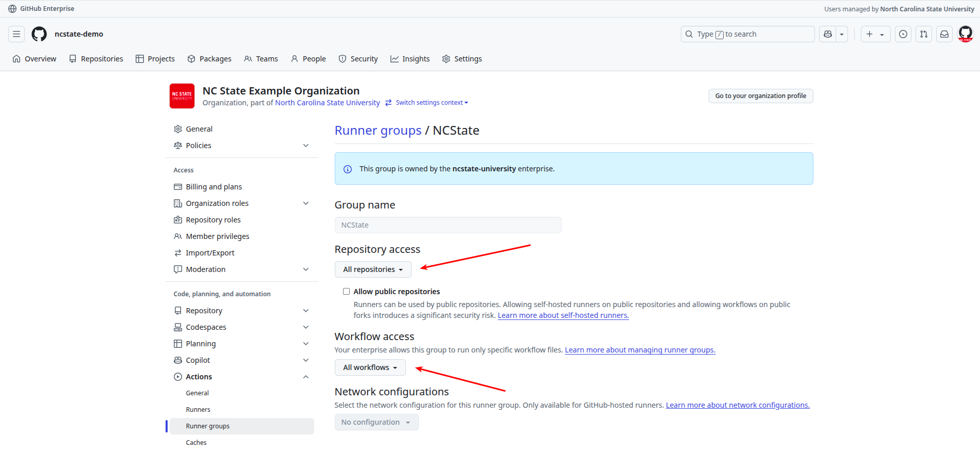Screen dimensions: 980x449
Task: Open the hamburger navigation menu
Action: coord(17,34)
